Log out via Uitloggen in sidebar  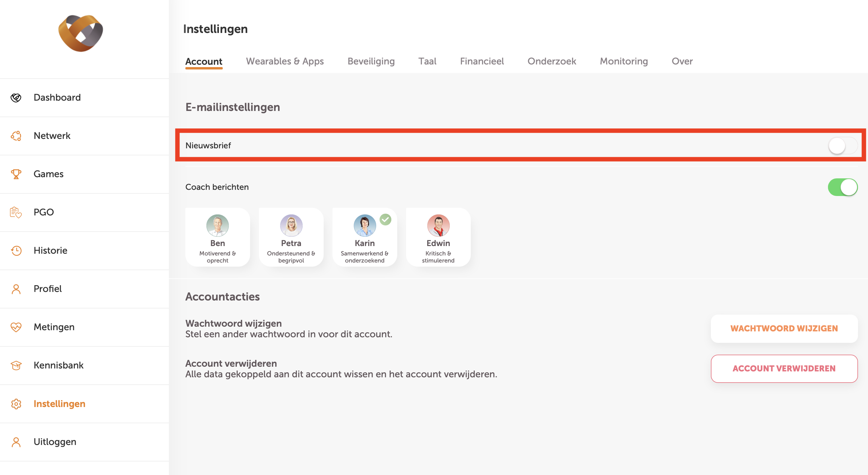click(55, 442)
